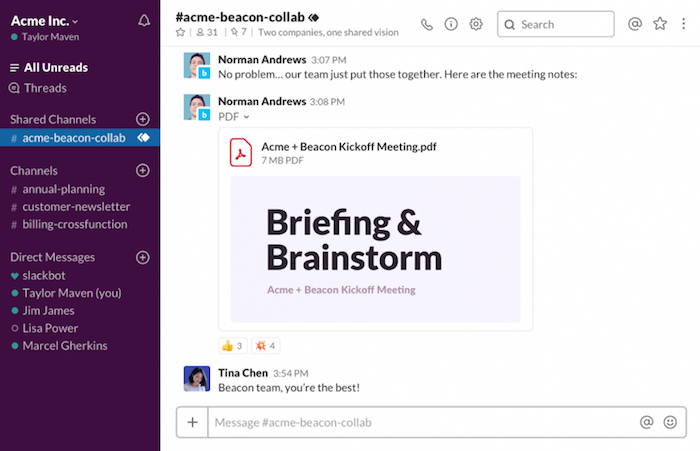Open channel settings gear icon
700x451 pixels.
click(x=476, y=24)
